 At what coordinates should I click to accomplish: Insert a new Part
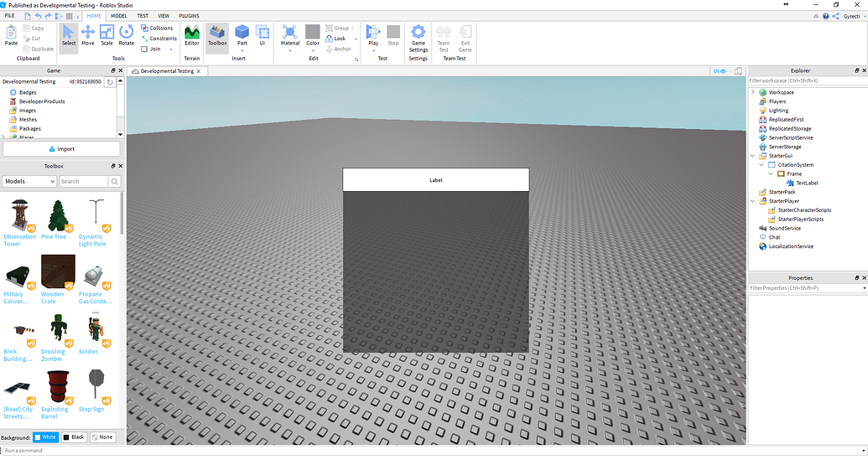click(x=242, y=35)
